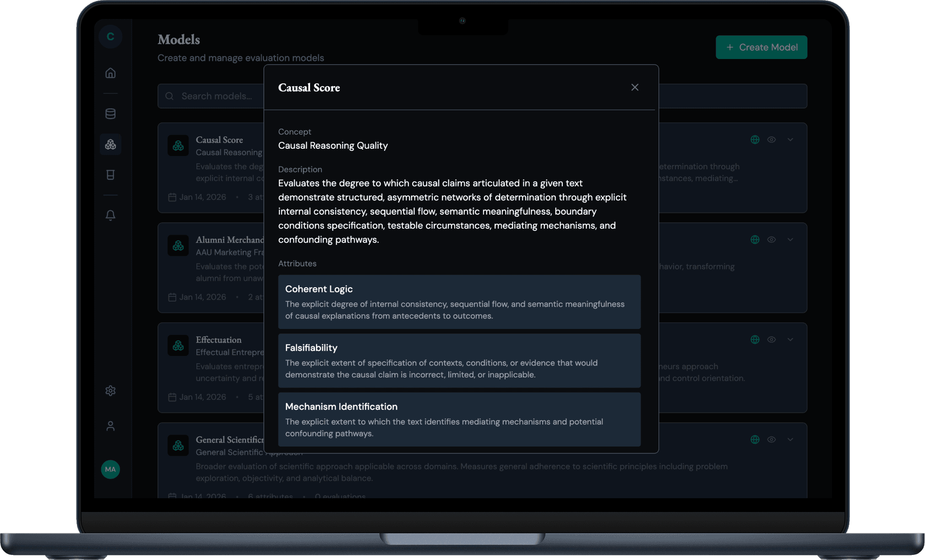Click the MA avatar at bottom of sidebar
This screenshot has width=925, height=560.
point(110,469)
